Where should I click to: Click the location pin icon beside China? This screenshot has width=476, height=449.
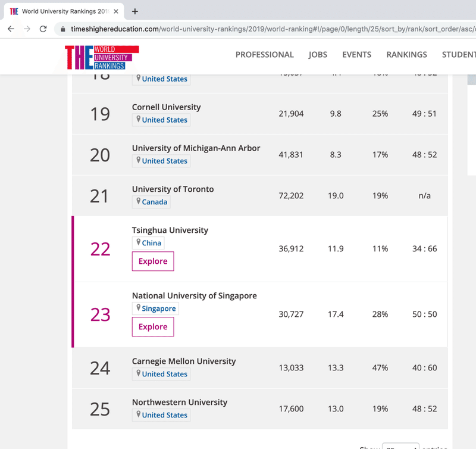(x=139, y=242)
